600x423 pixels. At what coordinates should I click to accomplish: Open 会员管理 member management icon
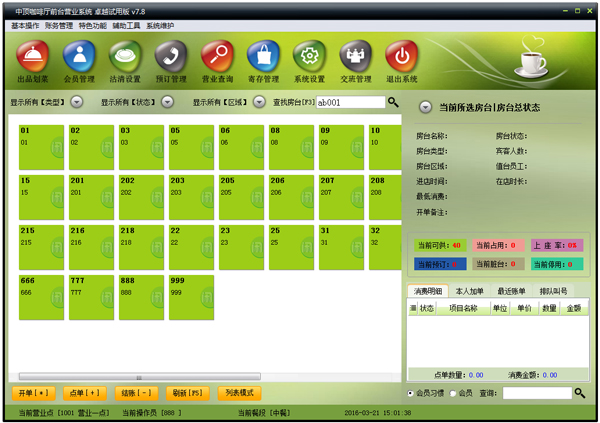pos(79,57)
